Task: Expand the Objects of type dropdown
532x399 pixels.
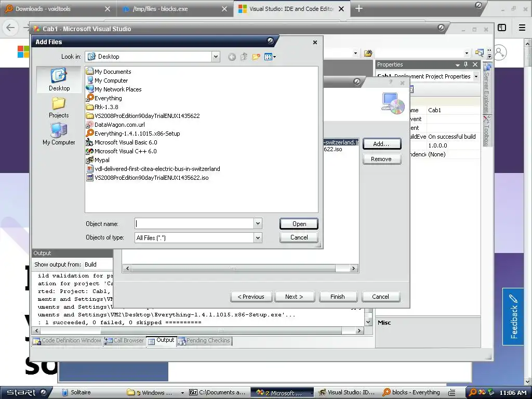Action: [x=258, y=237]
